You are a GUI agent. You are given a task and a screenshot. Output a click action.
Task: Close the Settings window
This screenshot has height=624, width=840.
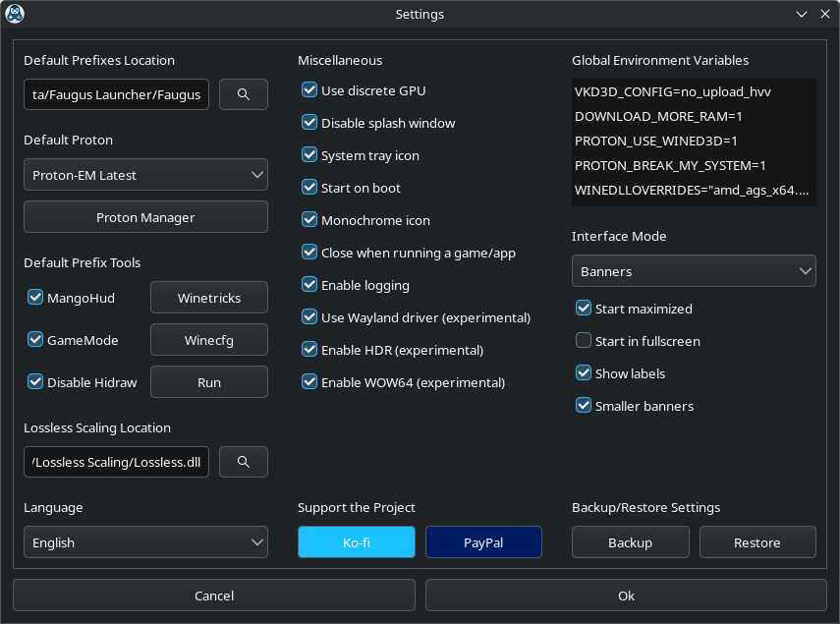[825, 15]
